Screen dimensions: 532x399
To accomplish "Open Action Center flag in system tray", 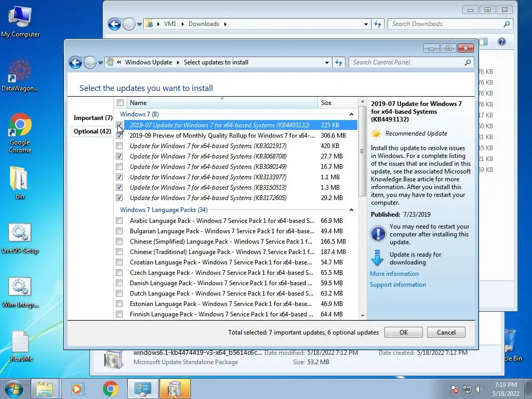I will pyautogui.click(x=454, y=389).
